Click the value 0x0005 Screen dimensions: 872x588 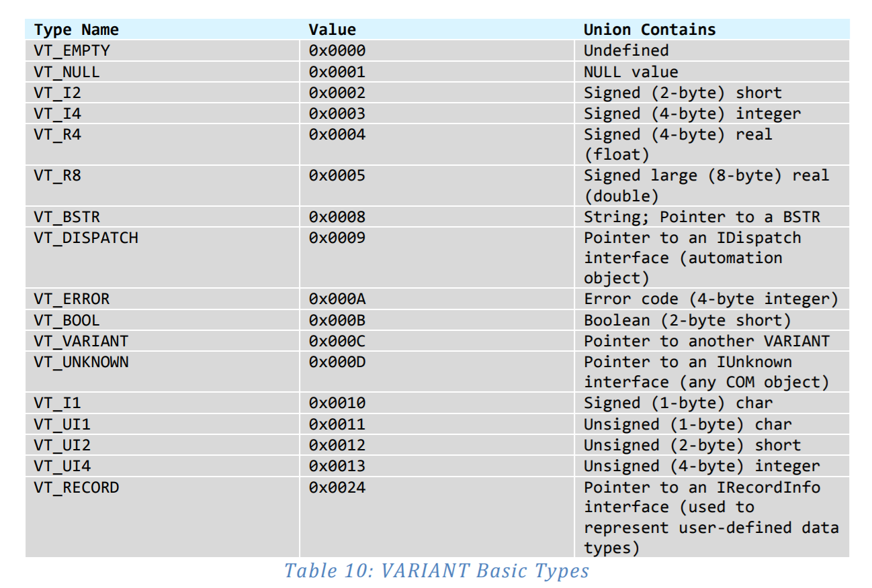337,175
